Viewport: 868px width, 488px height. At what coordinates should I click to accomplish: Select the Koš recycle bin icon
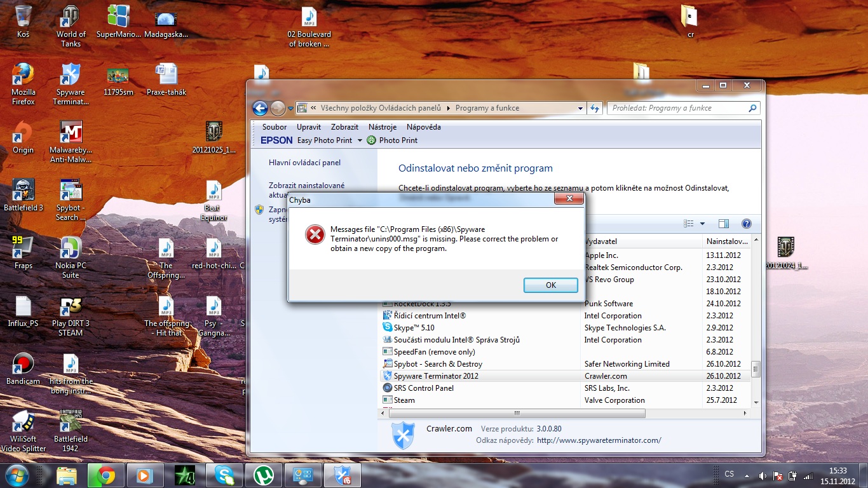coord(23,22)
